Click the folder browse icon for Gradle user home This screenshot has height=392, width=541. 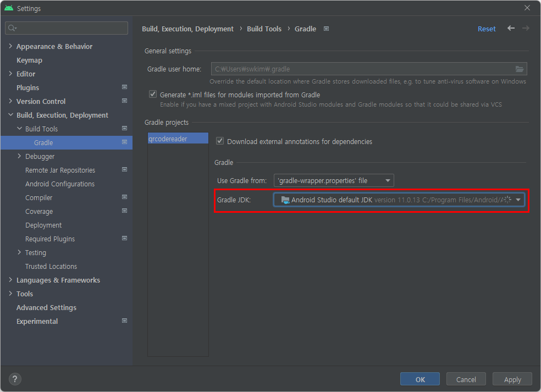coord(519,69)
